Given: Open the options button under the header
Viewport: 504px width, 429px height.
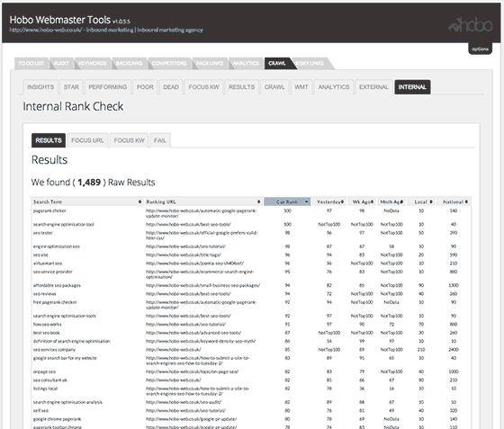Looking at the screenshot, I should pos(480,49).
